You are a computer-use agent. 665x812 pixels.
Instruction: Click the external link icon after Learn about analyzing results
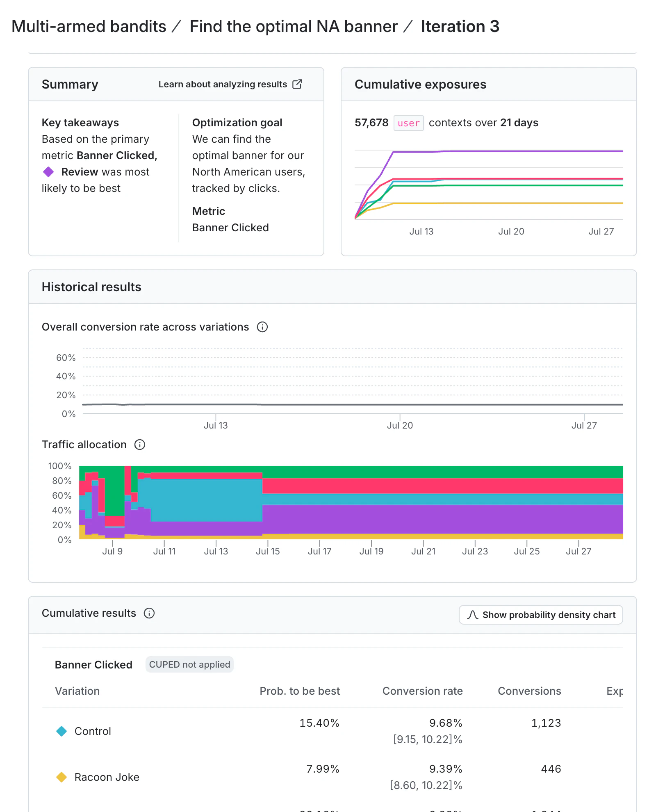point(297,84)
